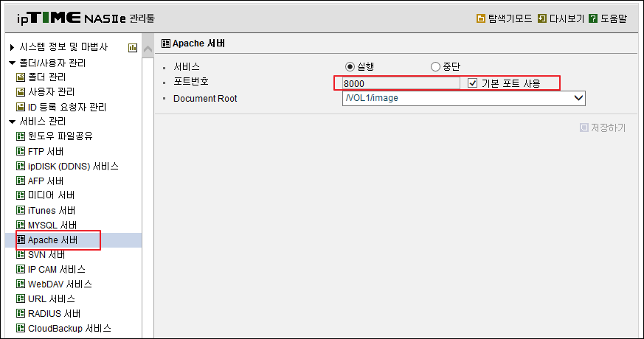The image size is (644, 339).
Task: Collapse the 폴더/사용자 관리 tree arrow
Action: (12, 63)
